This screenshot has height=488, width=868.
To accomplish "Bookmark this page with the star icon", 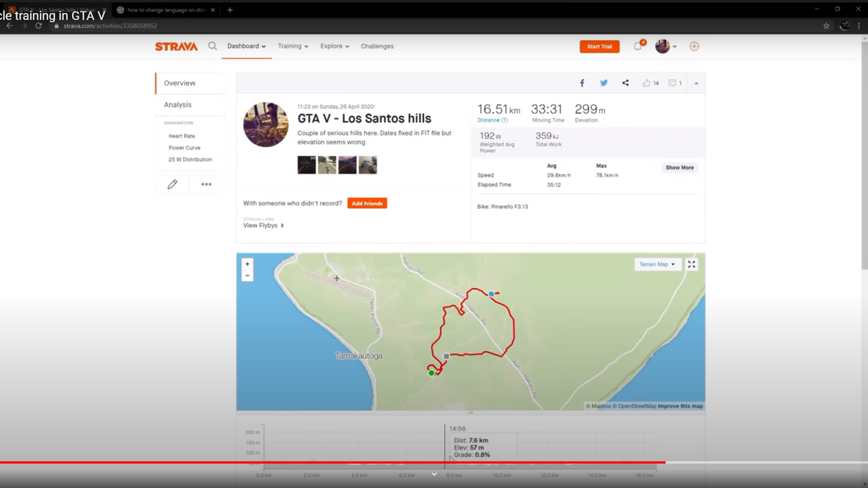I will (x=826, y=26).
